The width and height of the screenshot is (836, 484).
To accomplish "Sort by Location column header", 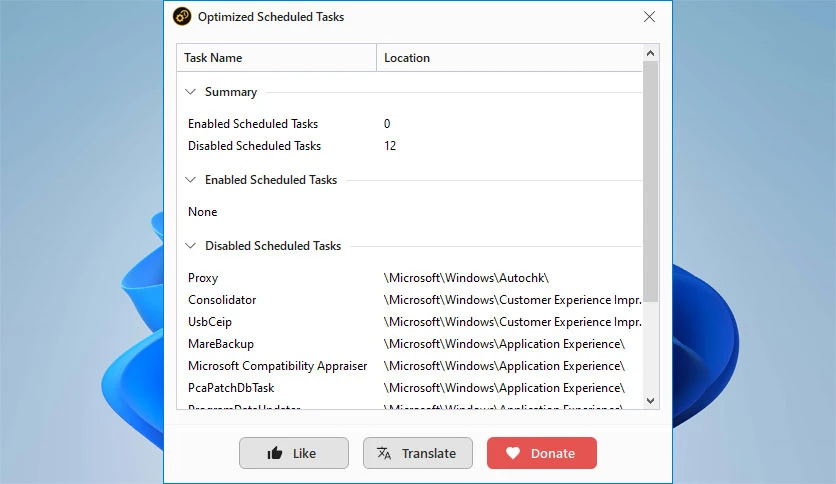I will (x=509, y=58).
